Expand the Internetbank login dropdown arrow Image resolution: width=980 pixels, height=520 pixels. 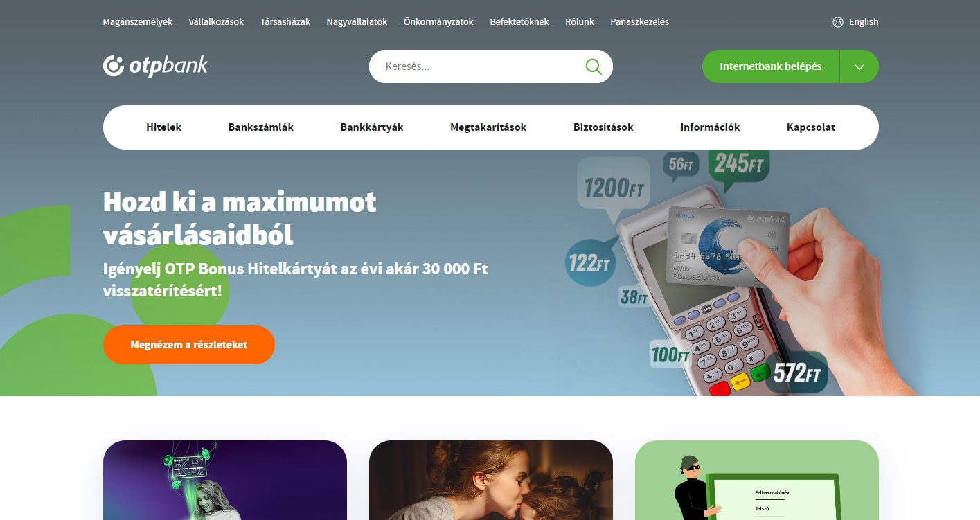coord(859,66)
